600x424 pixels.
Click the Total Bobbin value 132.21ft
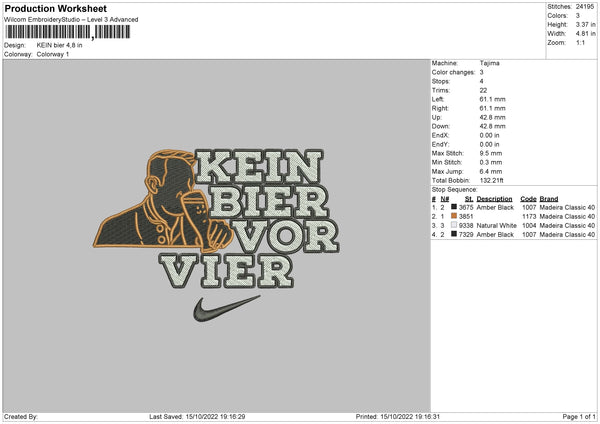coord(492,180)
